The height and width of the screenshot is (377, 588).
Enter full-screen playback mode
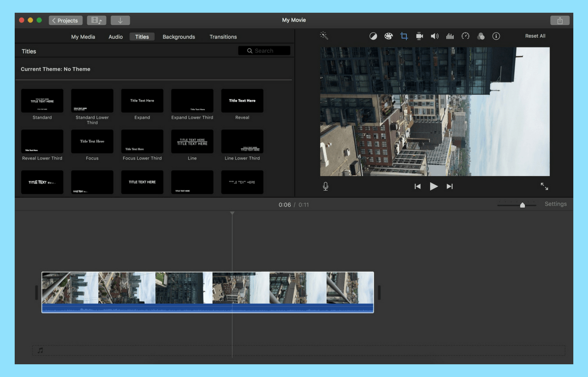point(544,187)
